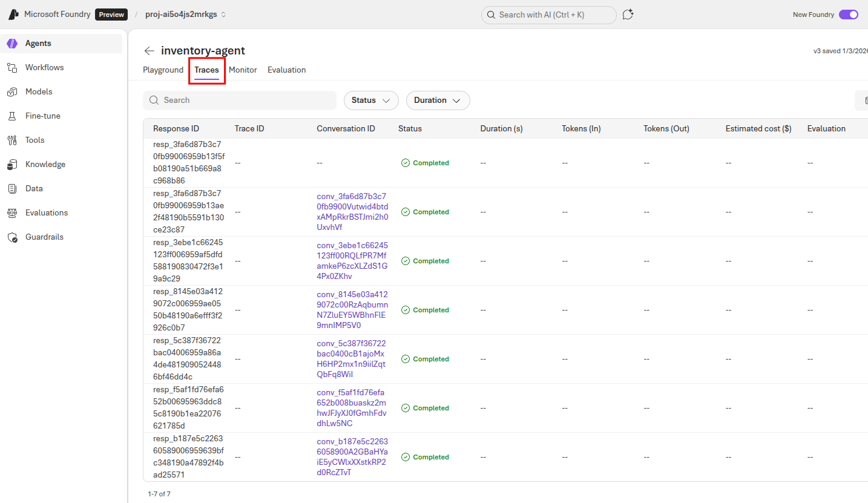Click the Tools sidebar icon

(x=12, y=140)
